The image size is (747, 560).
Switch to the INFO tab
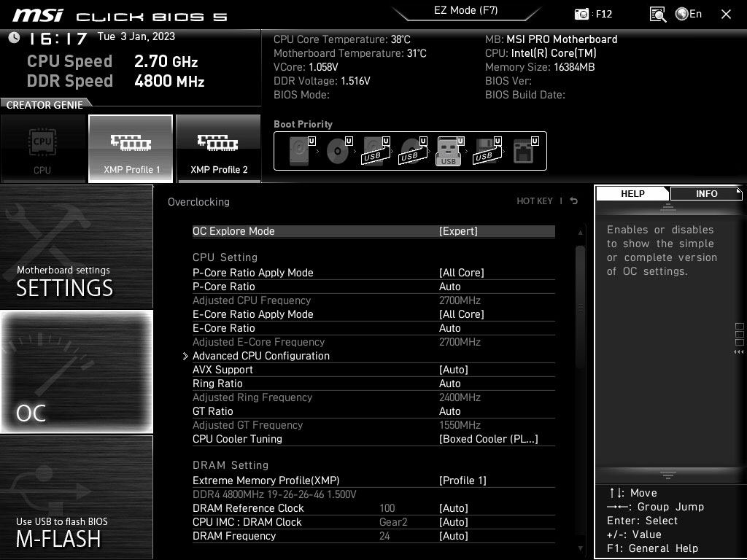tap(705, 193)
